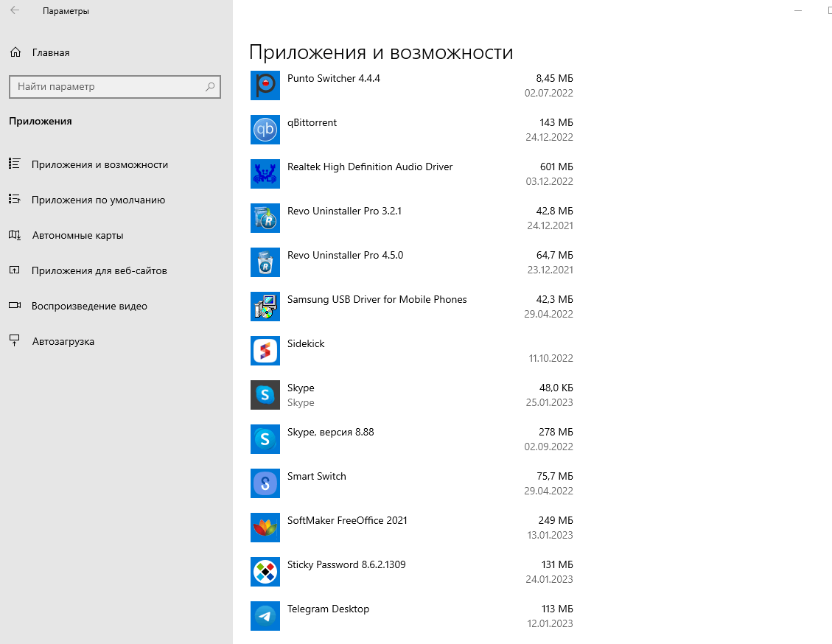The height and width of the screenshot is (644, 832).
Task: Select Smart Switch app name
Action: click(x=317, y=477)
